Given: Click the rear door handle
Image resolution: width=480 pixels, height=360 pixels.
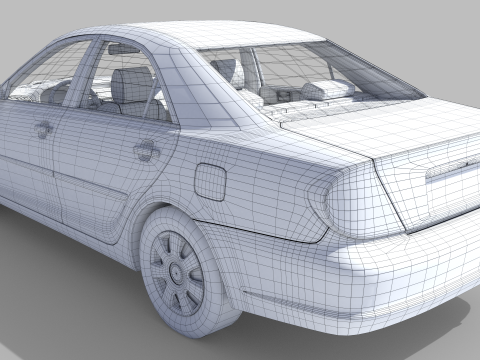Looking at the screenshot, I should 146,151.
